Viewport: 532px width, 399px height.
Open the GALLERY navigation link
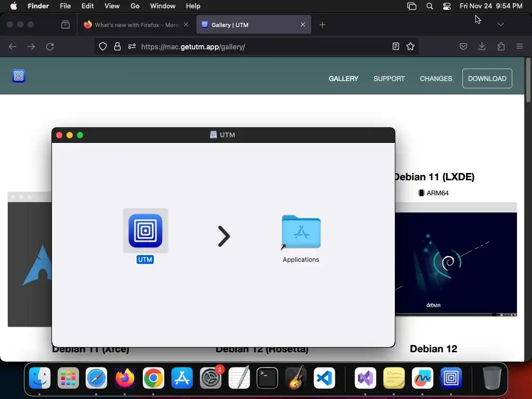[343, 78]
